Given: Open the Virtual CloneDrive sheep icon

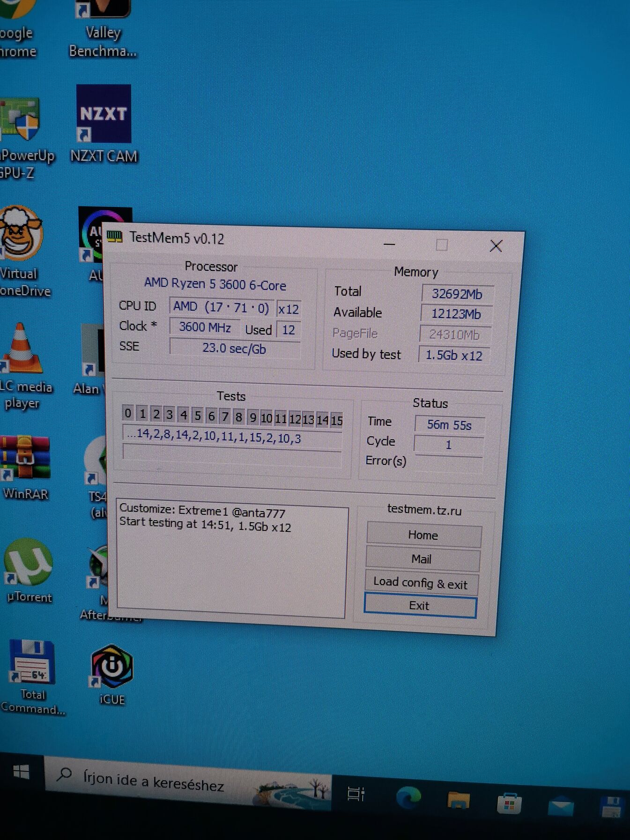Looking at the screenshot, I should tap(22, 251).
